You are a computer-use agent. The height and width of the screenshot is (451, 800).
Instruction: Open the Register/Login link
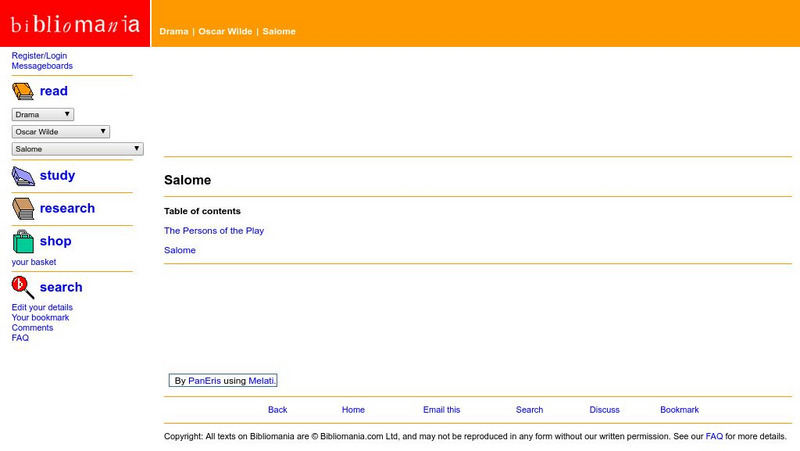pos(39,56)
